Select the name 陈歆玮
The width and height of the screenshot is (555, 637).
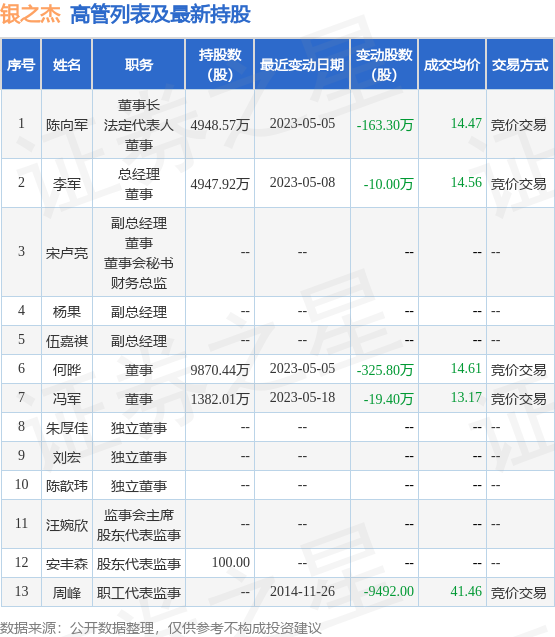pos(67,486)
